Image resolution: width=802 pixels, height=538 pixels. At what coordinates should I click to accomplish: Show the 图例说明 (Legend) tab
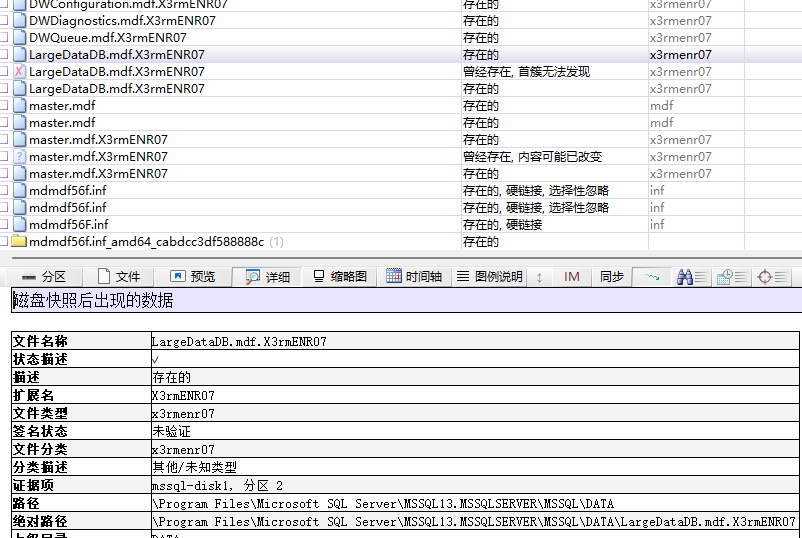tap(489, 277)
